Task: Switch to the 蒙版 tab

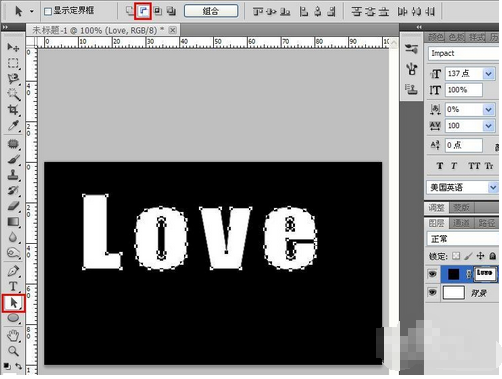Action: pyautogui.click(x=462, y=208)
